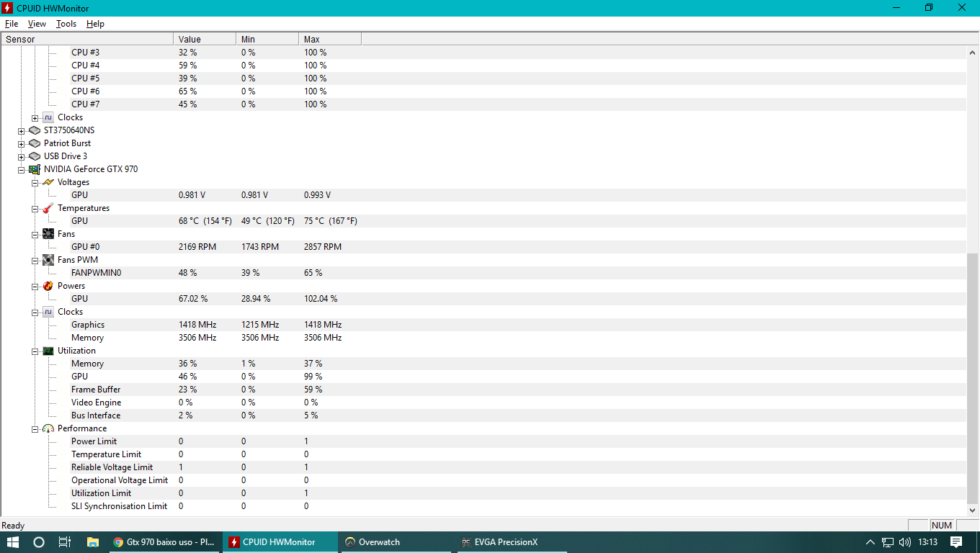Click the Powers flame icon
The height and width of the screenshot is (553, 980).
(48, 286)
